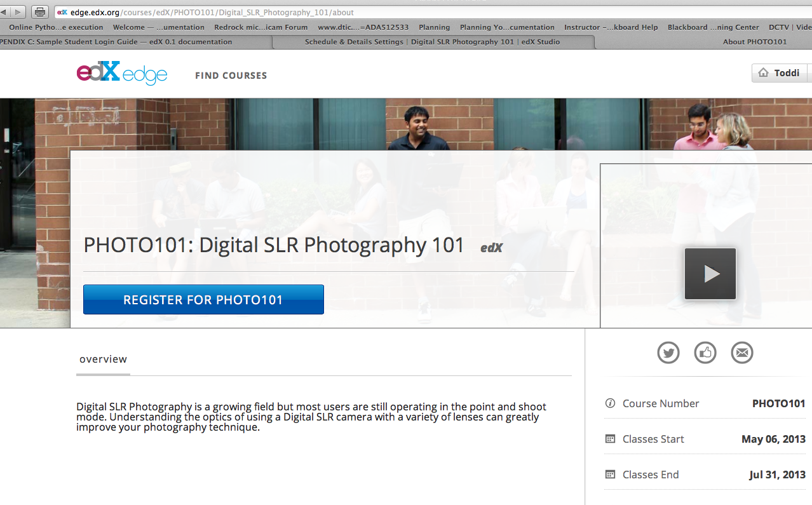Screen dimensions: 812x505
Task: Open the Instructor Blackboard Help bookmark
Action: (x=611, y=27)
